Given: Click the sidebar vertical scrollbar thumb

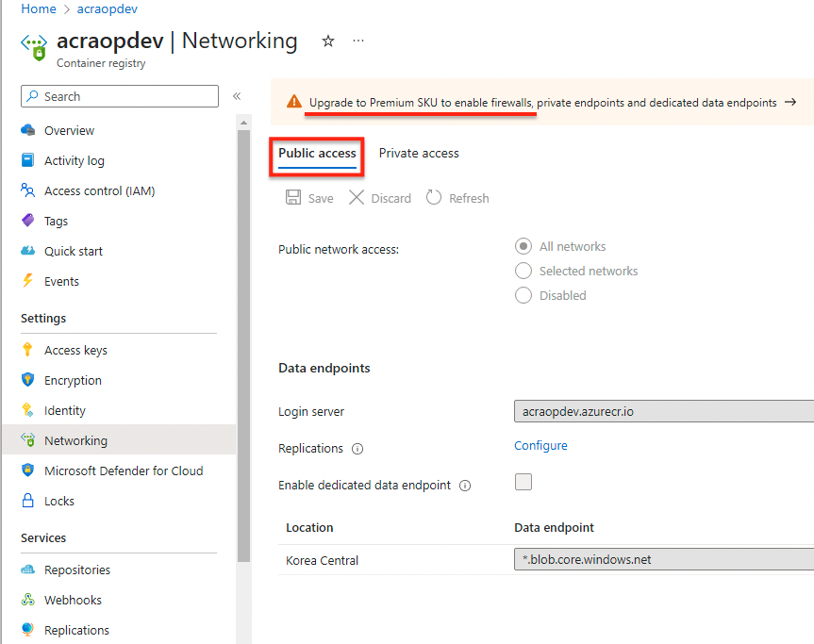Looking at the screenshot, I should click(243, 346).
